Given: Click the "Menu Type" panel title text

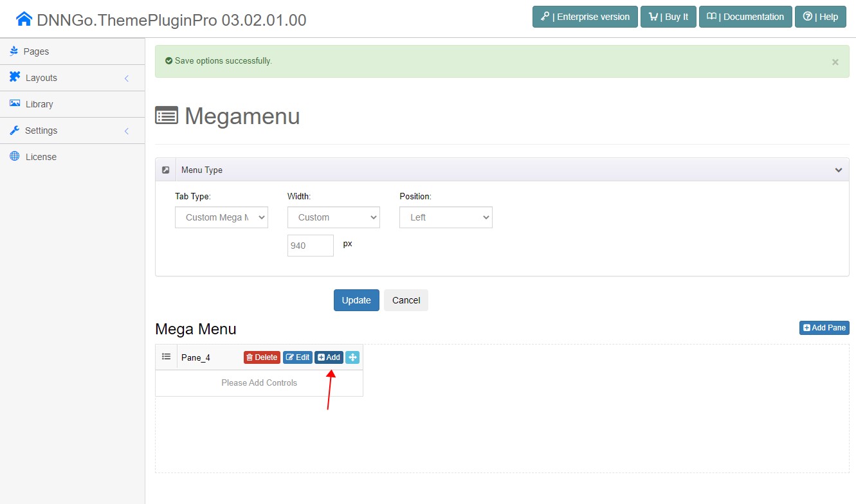Looking at the screenshot, I should 202,170.
